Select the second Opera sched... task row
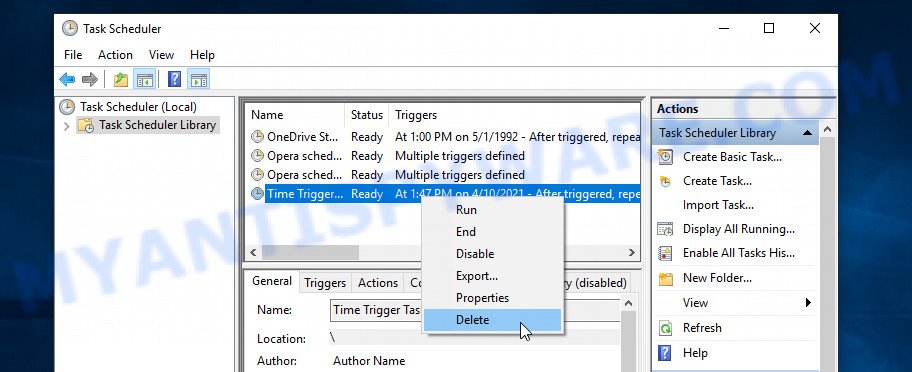The width and height of the screenshot is (912, 372). click(445, 175)
